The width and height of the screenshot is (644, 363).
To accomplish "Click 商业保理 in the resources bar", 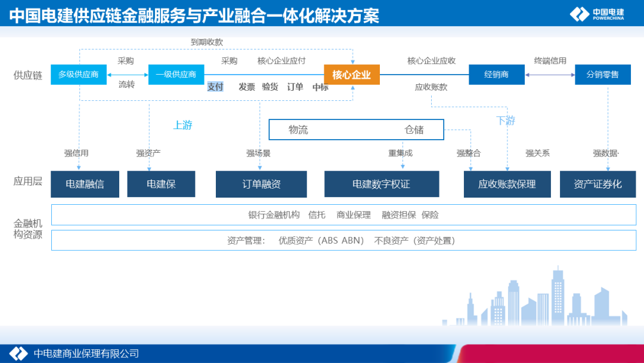I will point(354,215).
